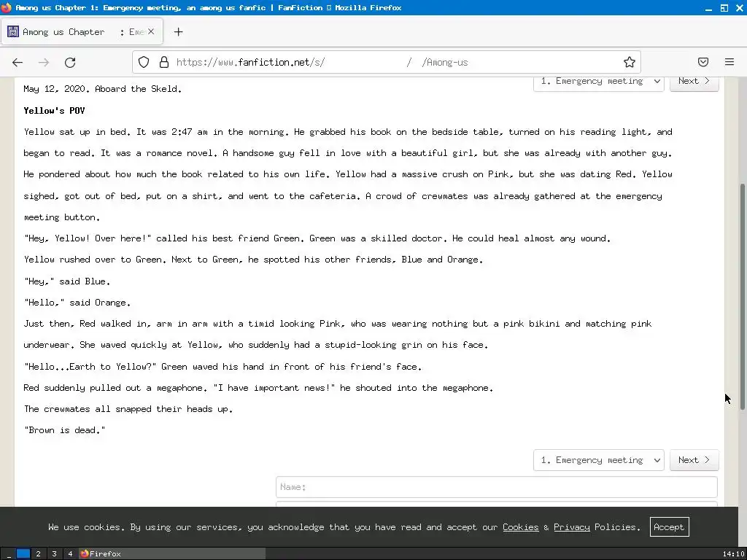Click the text "Brown is dead."

pos(64,430)
